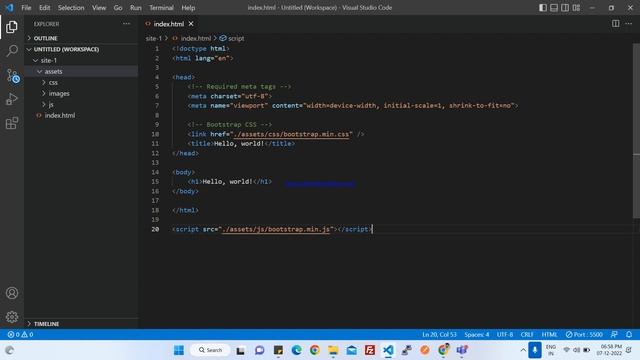Click the VS Code logo in the title bar
This screenshot has width=640, height=360.
(x=9, y=7)
